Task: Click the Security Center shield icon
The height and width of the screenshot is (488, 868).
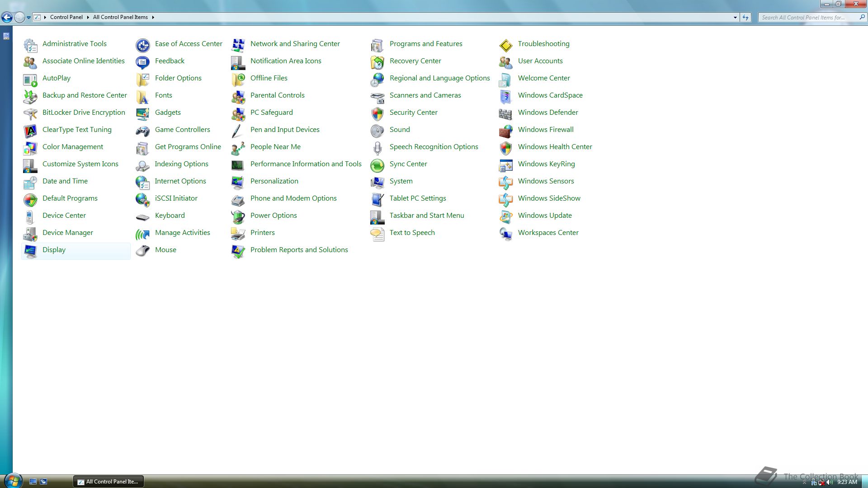Action: click(x=377, y=113)
